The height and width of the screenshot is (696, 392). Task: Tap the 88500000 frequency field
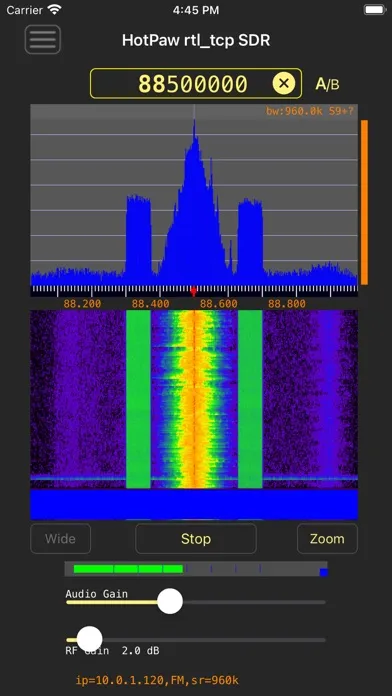pos(196,83)
